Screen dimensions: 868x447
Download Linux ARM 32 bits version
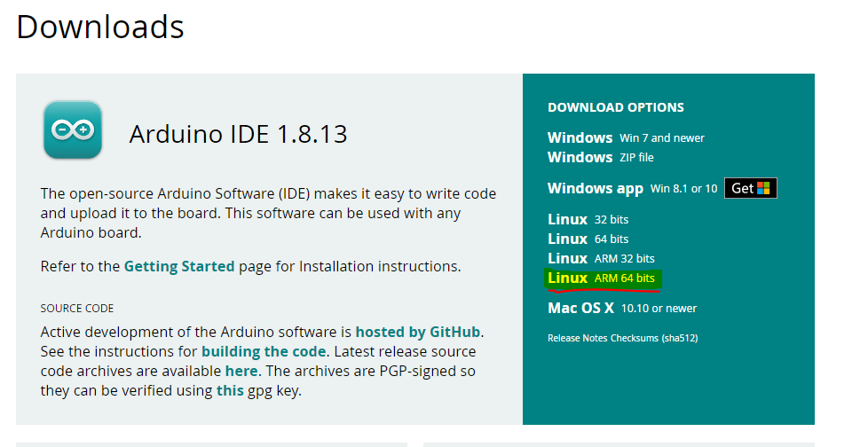pyautogui.click(x=601, y=258)
